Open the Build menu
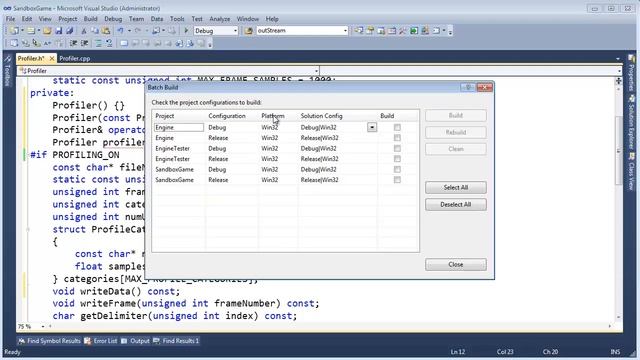The width and height of the screenshot is (640, 360). point(91,19)
